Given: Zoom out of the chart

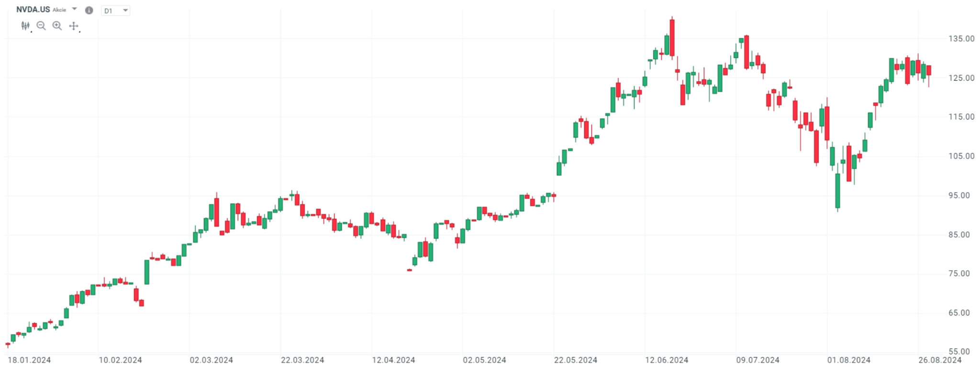Looking at the screenshot, I should point(41,26).
